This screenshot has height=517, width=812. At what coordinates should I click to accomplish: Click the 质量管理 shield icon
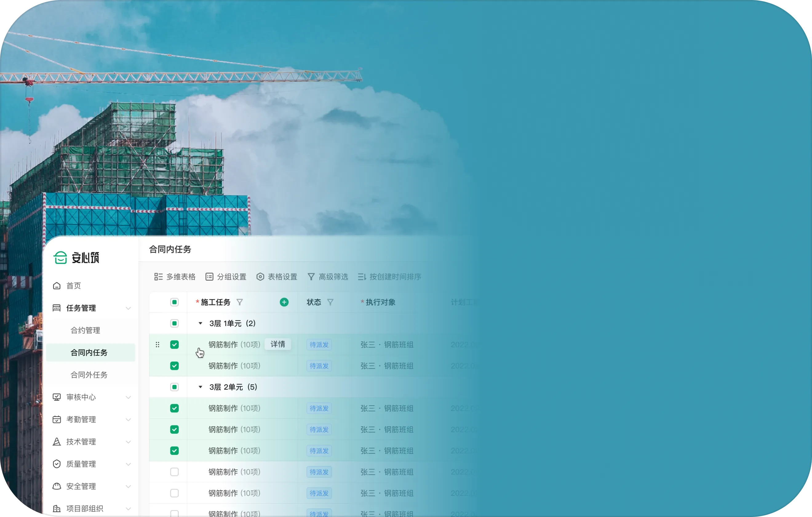tap(57, 464)
